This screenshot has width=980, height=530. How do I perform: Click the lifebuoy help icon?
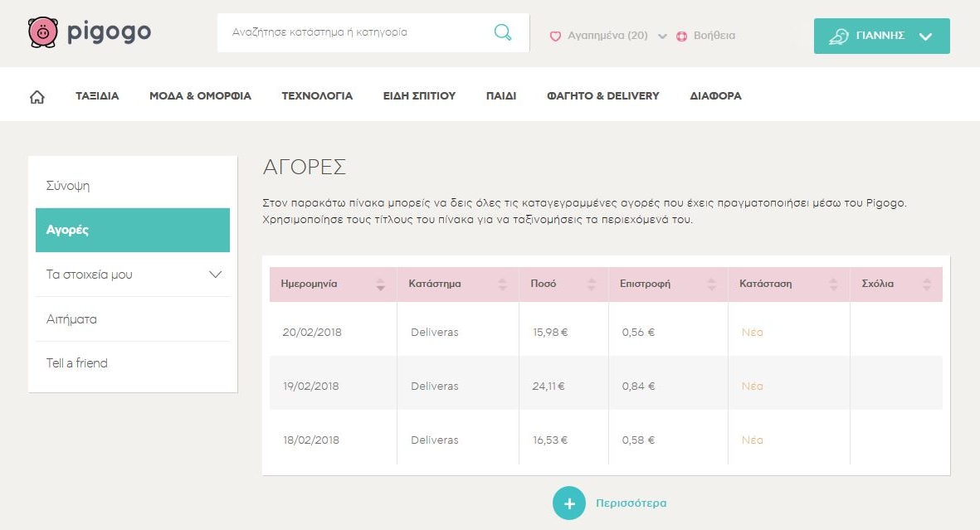point(681,36)
